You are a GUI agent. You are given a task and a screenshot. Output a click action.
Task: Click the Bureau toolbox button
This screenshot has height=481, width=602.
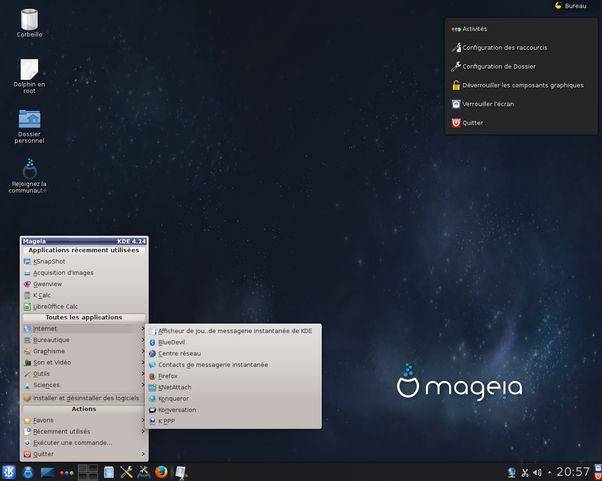(x=571, y=6)
